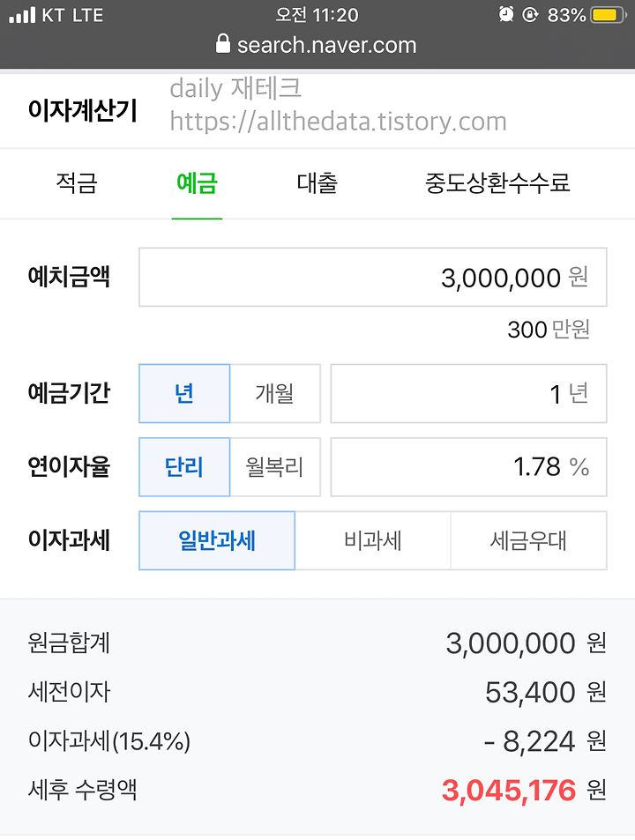This screenshot has width=635, height=840.
Task: Select the 예금 tab
Action: [x=197, y=183]
